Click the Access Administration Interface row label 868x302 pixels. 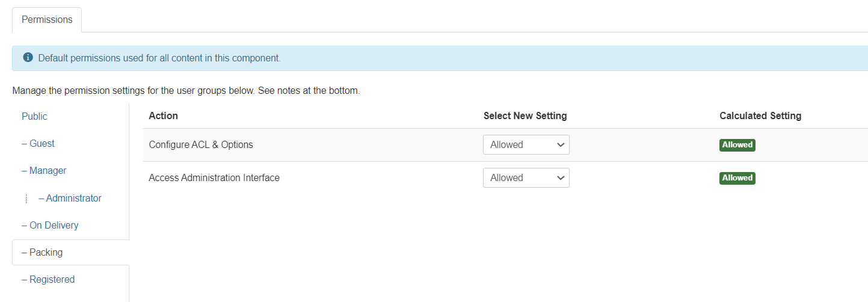pyautogui.click(x=214, y=177)
